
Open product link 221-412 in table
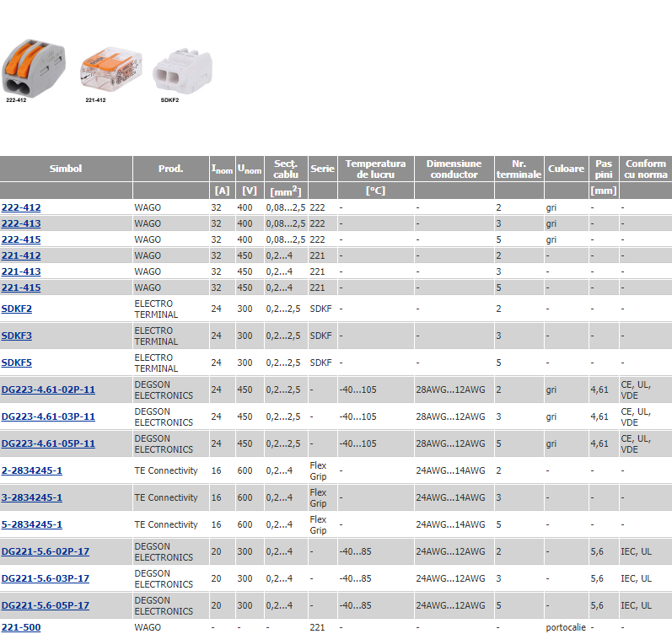tap(21, 255)
